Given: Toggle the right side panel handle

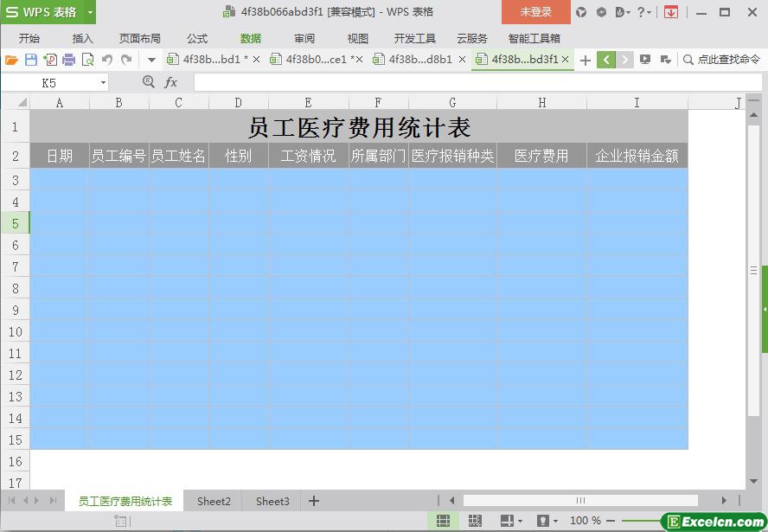Looking at the screenshot, I should coord(765,309).
